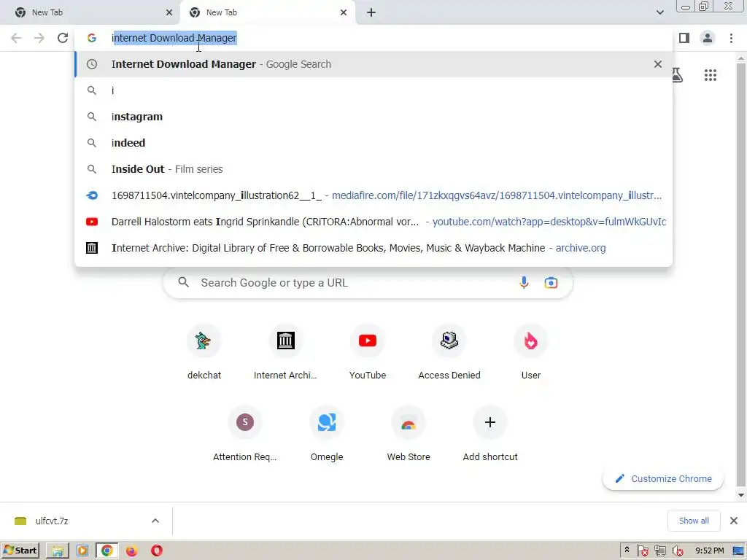
Task: Click the page vertical scrollbar
Action: tap(741, 274)
